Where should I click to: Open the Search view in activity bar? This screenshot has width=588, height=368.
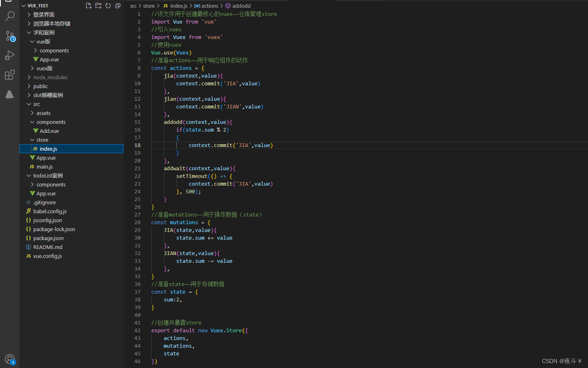click(x=10, y=16)
